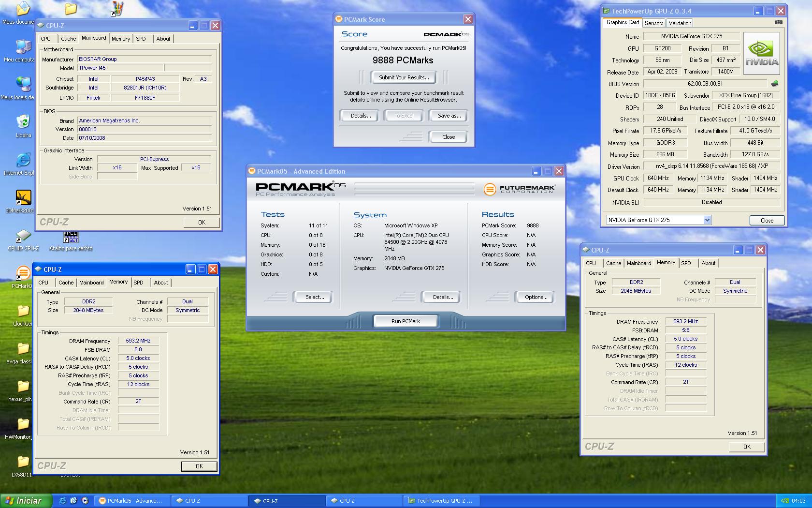Switch to Sensors tab in GPU-Z
The height and width of the screenshot is (508, 812).
[x=653, y=23]
